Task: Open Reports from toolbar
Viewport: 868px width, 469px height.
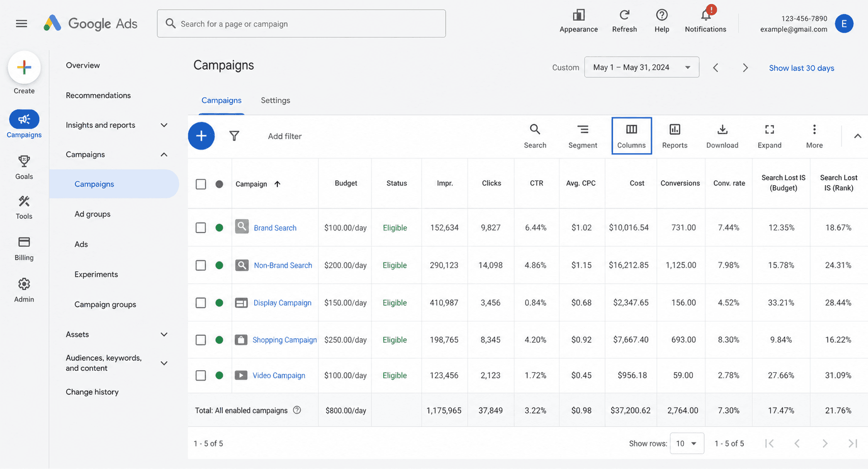Action: click(675, 136)
